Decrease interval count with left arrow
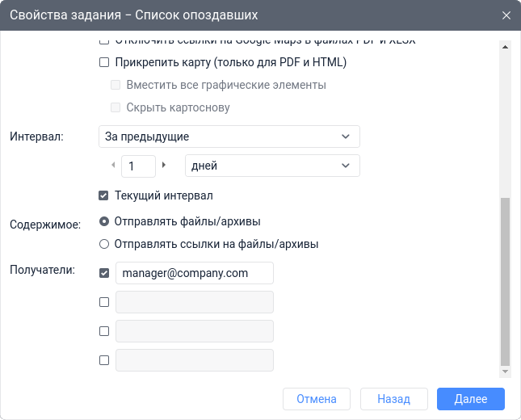The height and width of the screenshot is (420, 521). pyautogui.click(x=113, y=165)
